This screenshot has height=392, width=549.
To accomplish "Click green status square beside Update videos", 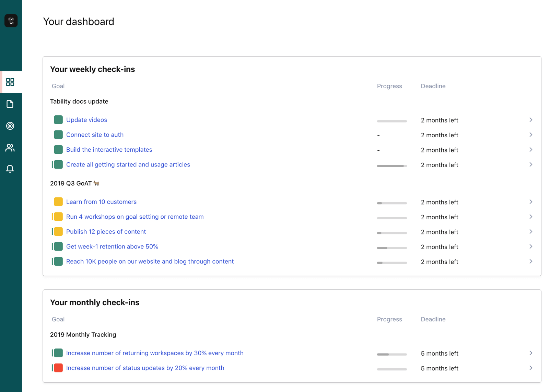I will [x=58, y=120].
